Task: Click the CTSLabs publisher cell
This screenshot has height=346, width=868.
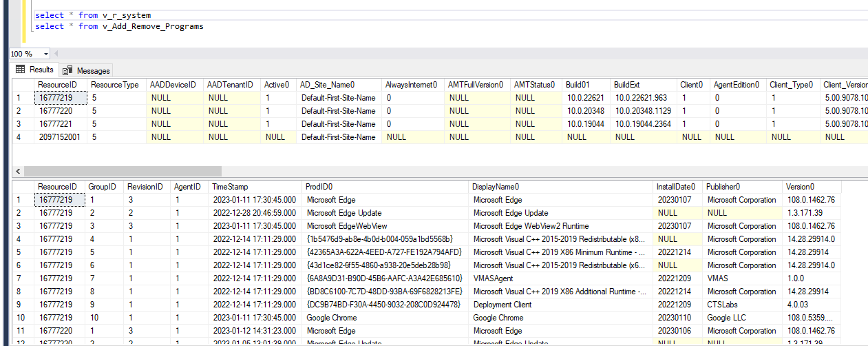Action: (743, 305)
